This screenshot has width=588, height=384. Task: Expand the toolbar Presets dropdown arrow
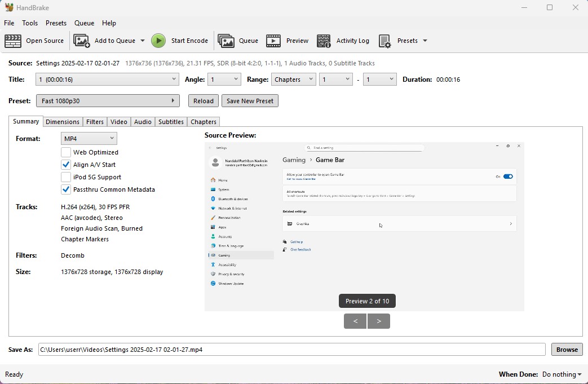[x=425, y=41]
